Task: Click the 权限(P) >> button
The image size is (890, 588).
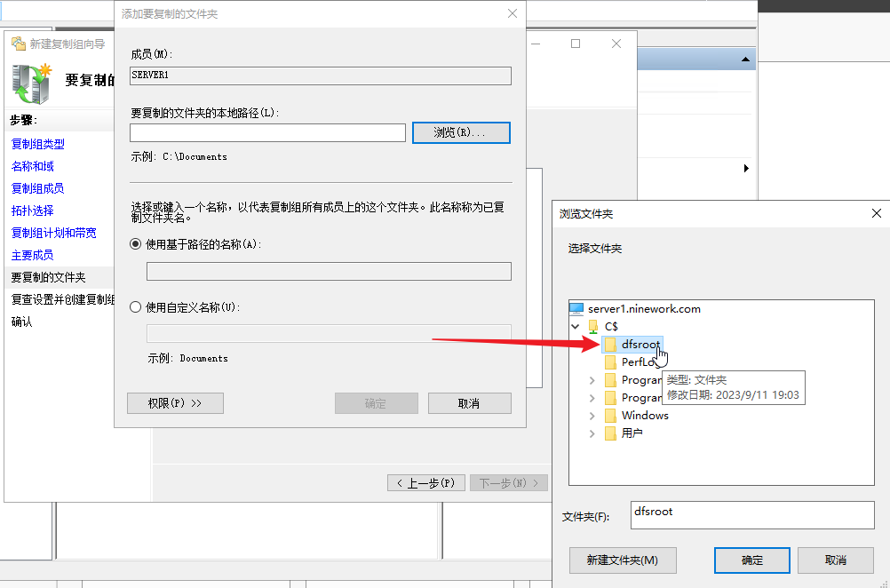Action: (x=175, y=403)
